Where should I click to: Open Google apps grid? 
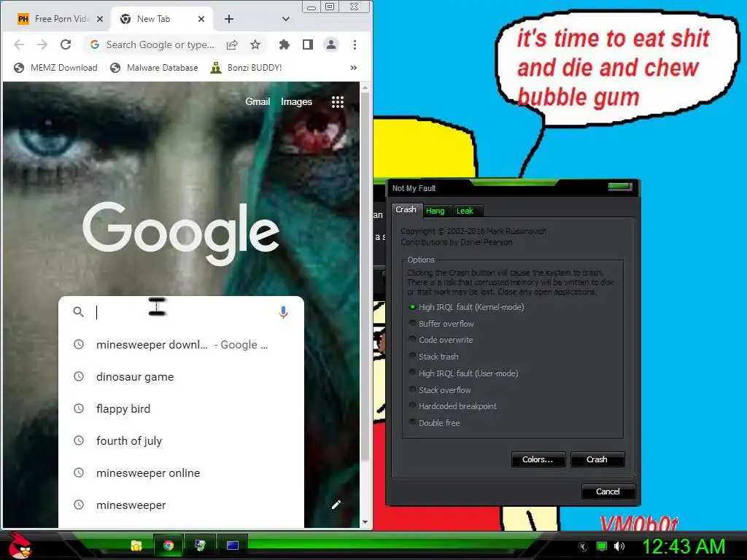click(x=337, y=101)
